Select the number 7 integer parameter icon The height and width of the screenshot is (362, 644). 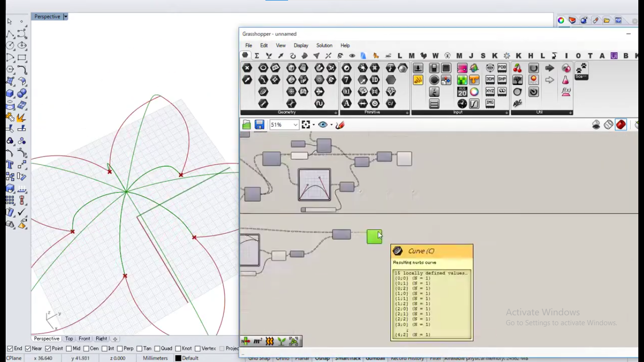347,80
